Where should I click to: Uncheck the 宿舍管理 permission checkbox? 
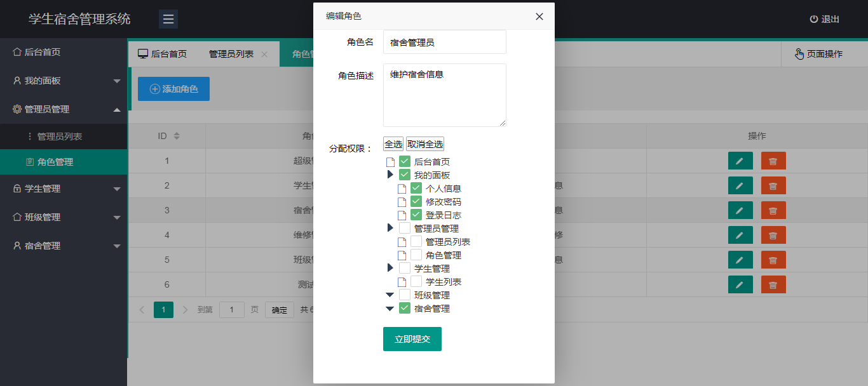405,308
